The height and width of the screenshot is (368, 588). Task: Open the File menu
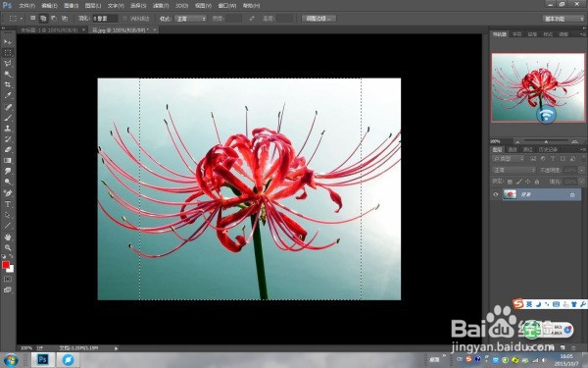coord(26,6)
